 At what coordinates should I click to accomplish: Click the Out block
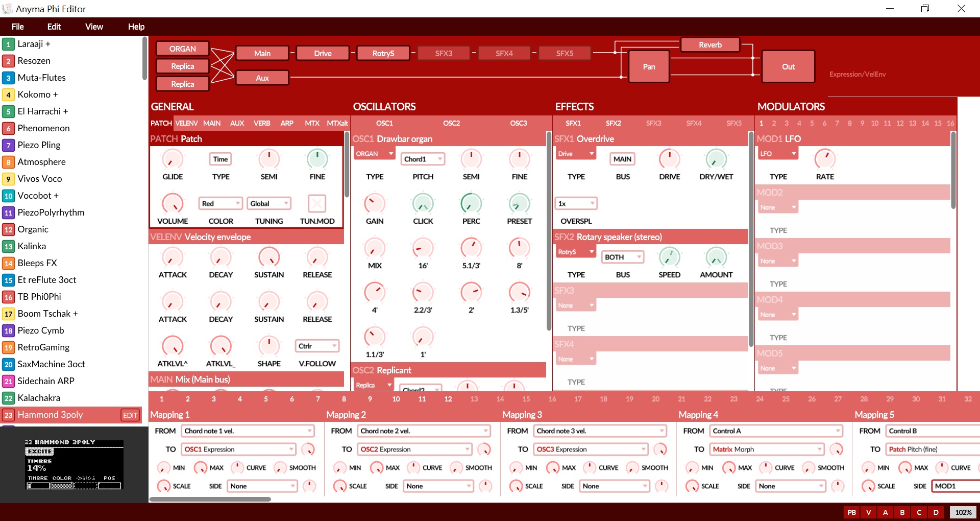788,67
